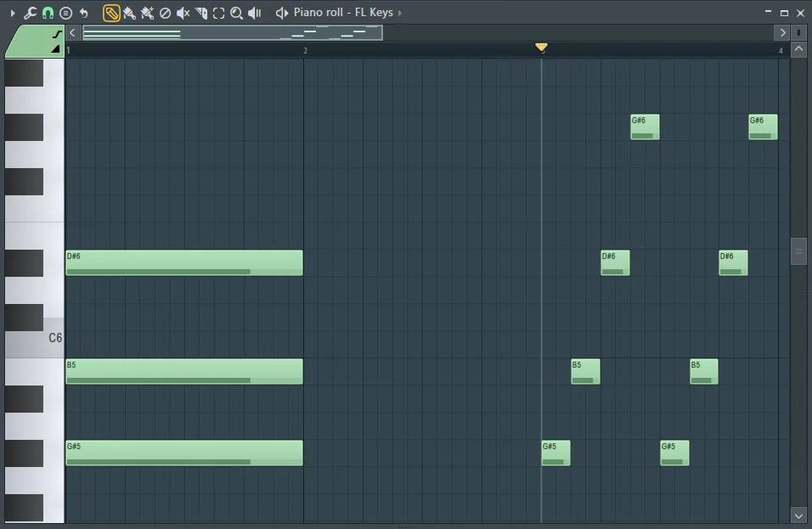Click the undo arrow icon
The width and height of the screenshot is (812, 529).
(x=83, y=13)
